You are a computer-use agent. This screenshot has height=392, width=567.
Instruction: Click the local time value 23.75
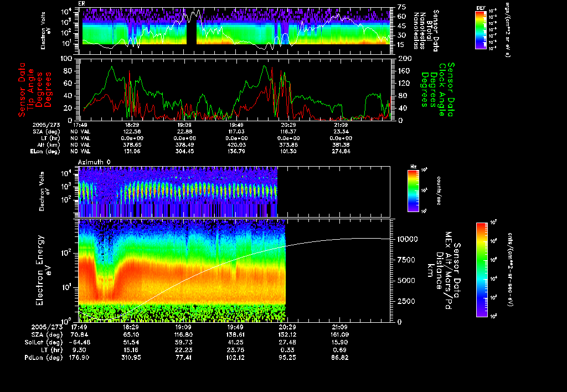tap(235, 350)
